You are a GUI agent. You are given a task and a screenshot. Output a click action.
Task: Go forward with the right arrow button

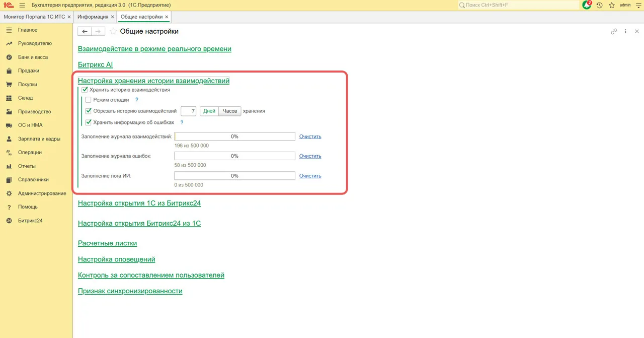coord(98,31)
